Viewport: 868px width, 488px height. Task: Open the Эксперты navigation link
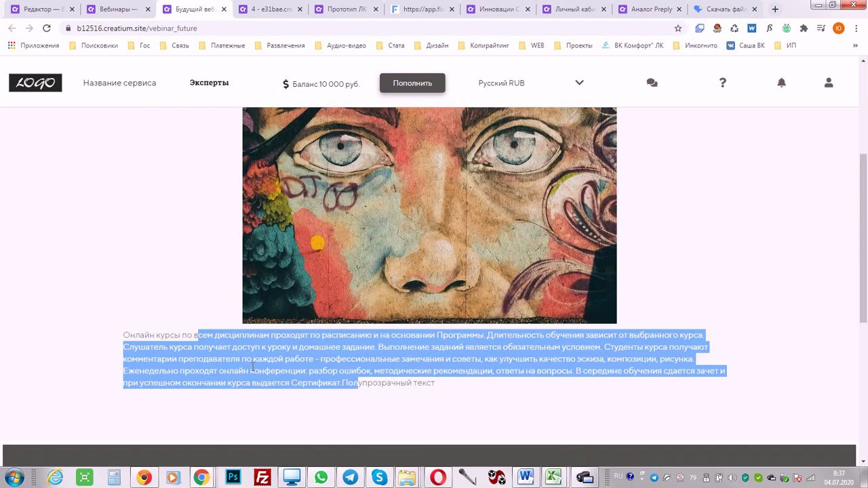click(x=209, y=83)
